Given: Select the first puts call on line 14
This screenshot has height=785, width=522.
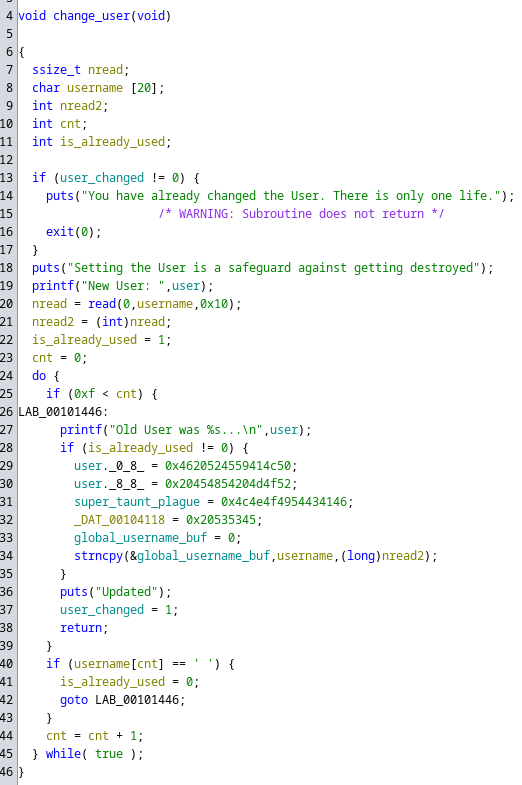Looking at the screenshot, I should [60, 196].
